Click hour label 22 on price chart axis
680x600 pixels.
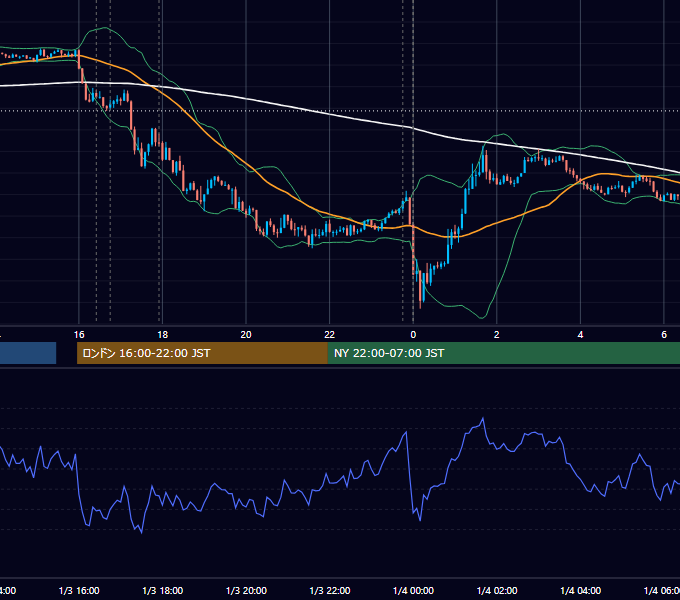click(x=330, y=335)
